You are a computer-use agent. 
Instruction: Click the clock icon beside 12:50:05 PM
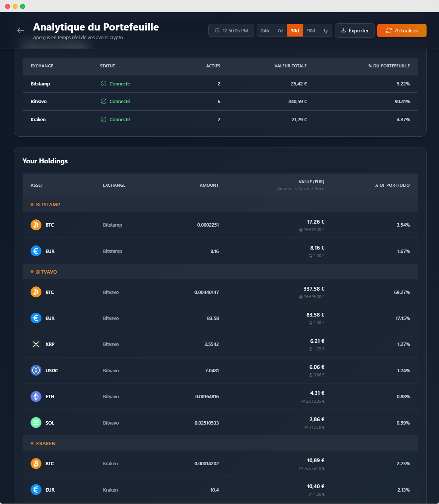click(217, 30)
